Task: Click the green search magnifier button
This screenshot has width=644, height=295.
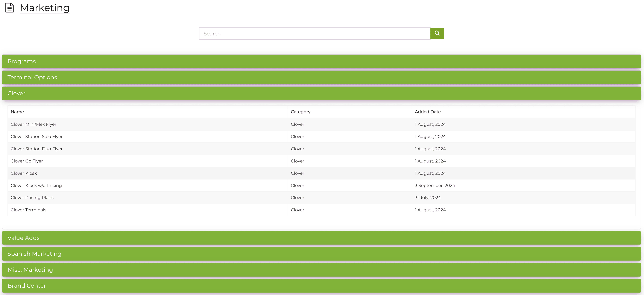Action: click(437, 34)
